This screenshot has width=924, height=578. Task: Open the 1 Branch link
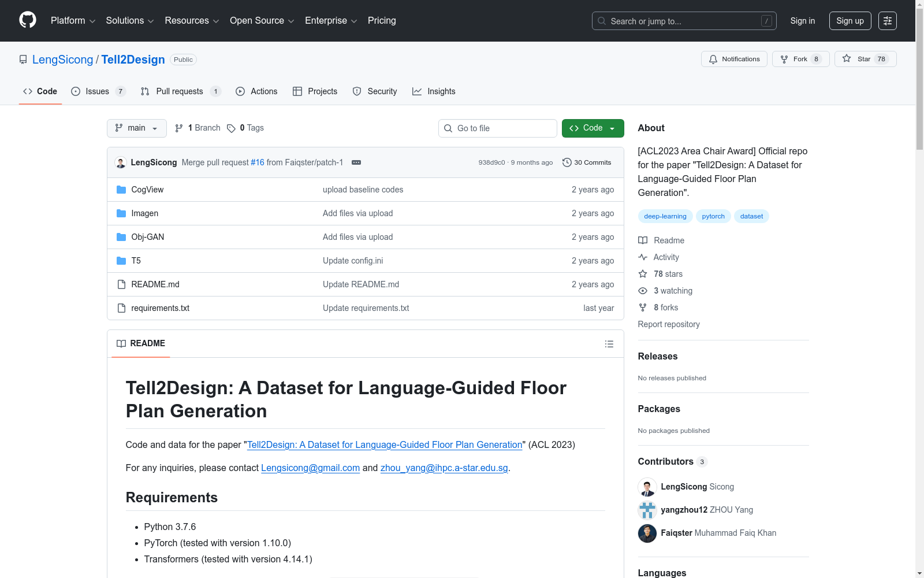coord(198,128)
